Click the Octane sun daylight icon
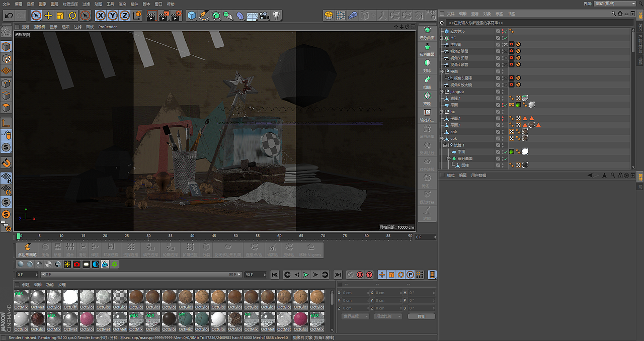The height and width of the screenshot is (341, 644). click(67, 264)
